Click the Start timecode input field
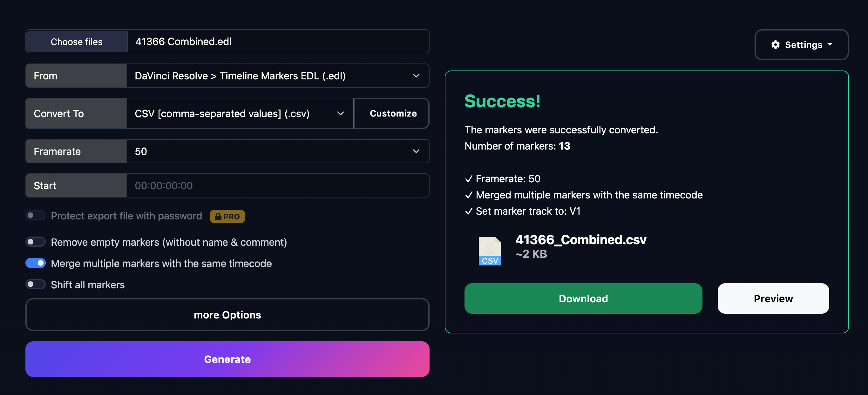Viewport: 868px width, 395px height. point(278,185)
